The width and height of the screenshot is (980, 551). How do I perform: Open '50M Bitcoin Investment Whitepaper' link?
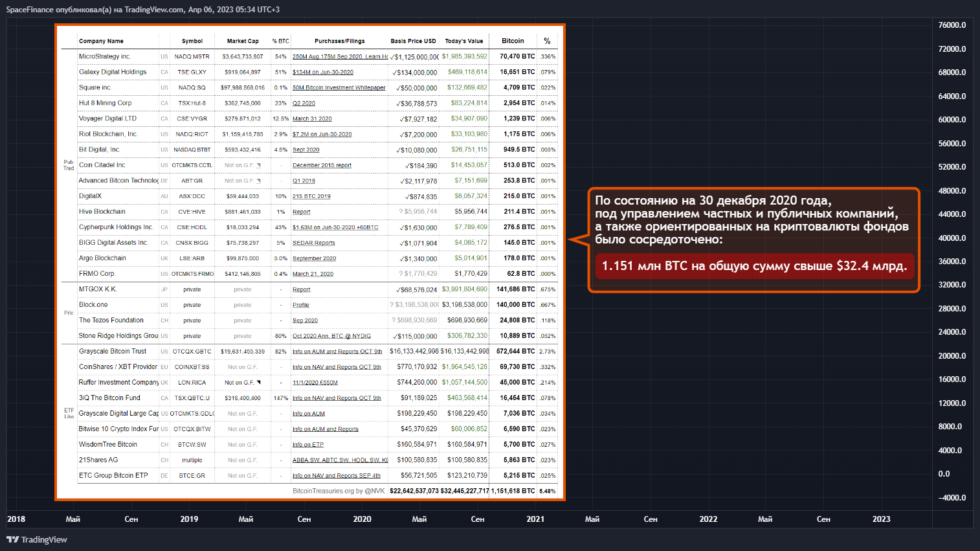[339, 88]
